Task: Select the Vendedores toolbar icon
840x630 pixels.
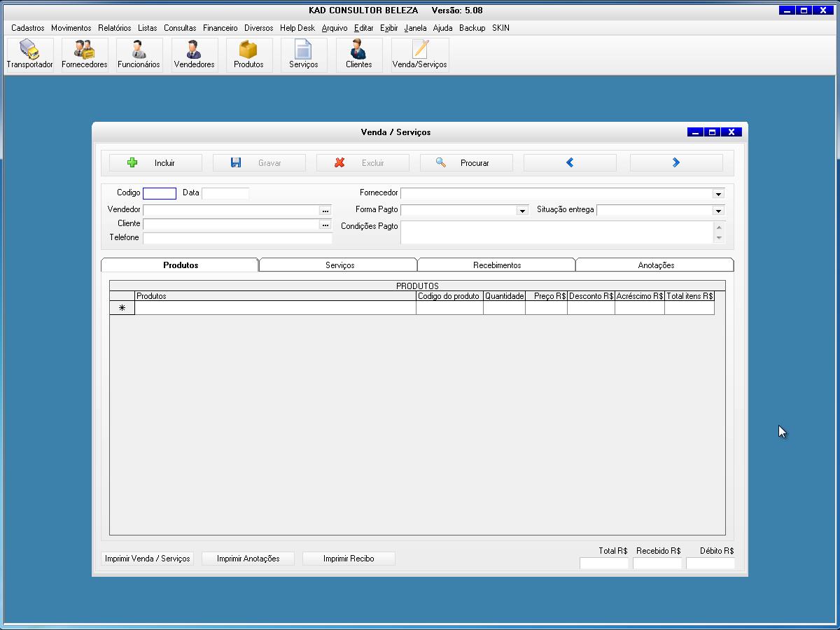Action: tap(194, 55)
